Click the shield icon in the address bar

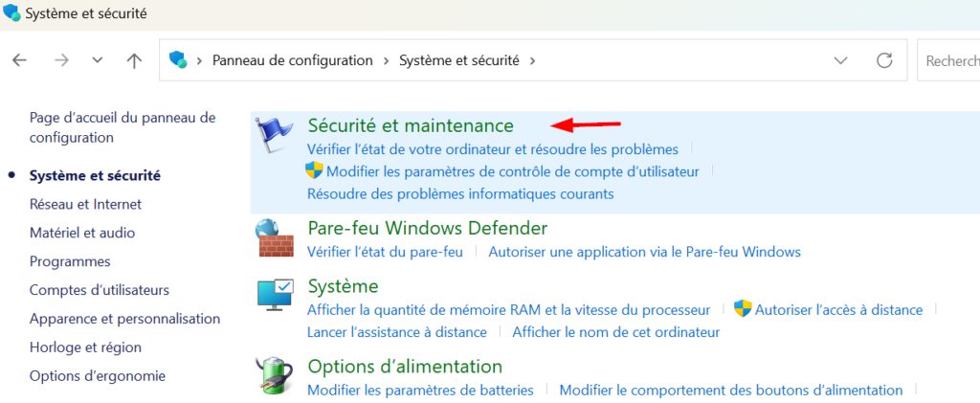tap(178, 60)
